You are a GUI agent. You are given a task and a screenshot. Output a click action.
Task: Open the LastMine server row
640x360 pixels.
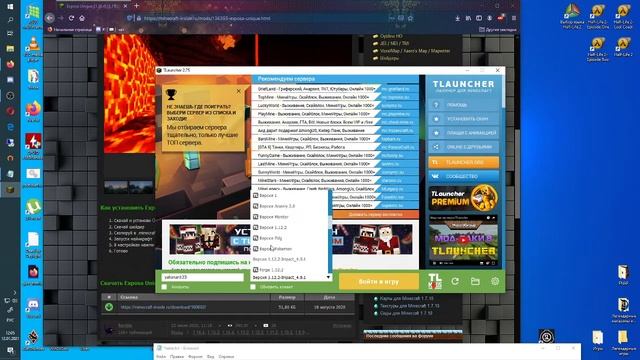[x=335, y=164]
